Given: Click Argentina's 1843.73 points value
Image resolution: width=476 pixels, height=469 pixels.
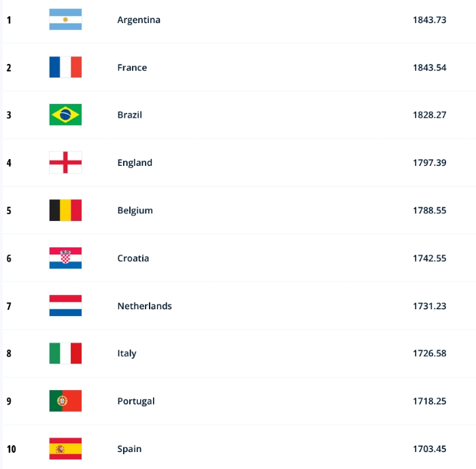Looking at the screenshot, I should [429, 20].
